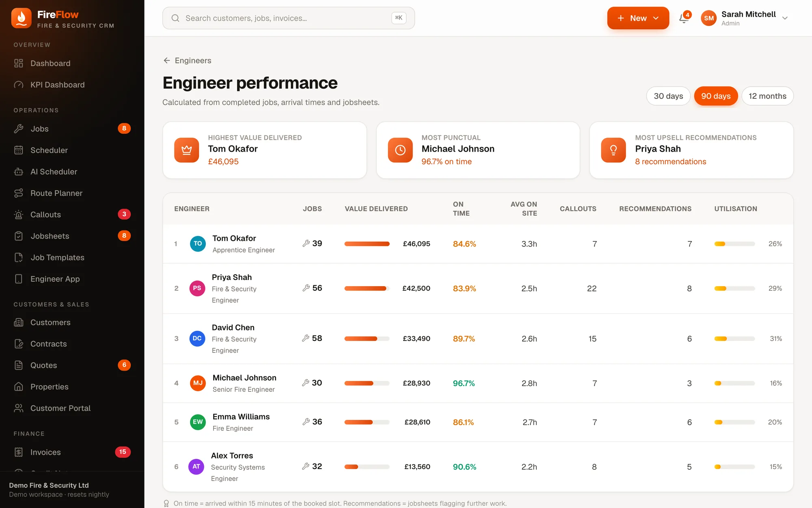Click Priya Shah's value delivered bar

point(367,289)
